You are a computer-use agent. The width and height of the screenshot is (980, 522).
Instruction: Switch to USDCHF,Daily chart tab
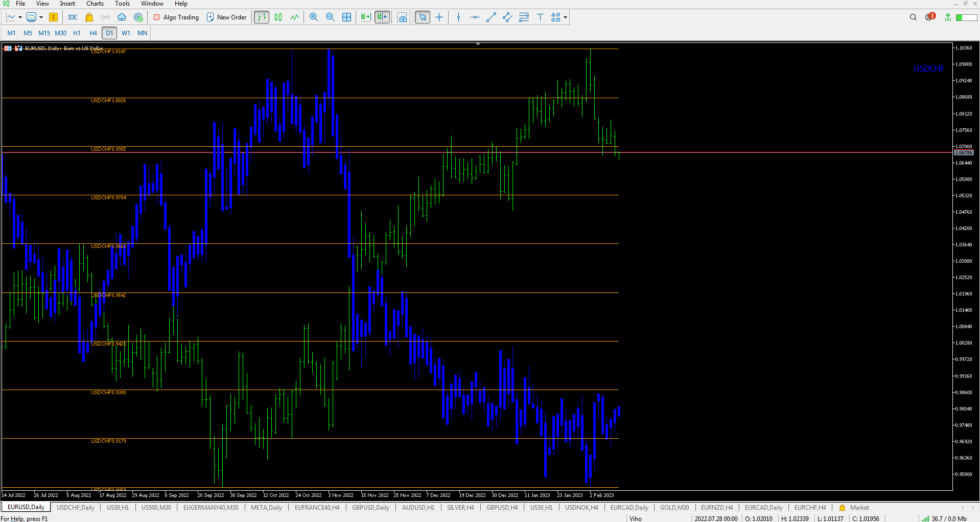point(76,508)
